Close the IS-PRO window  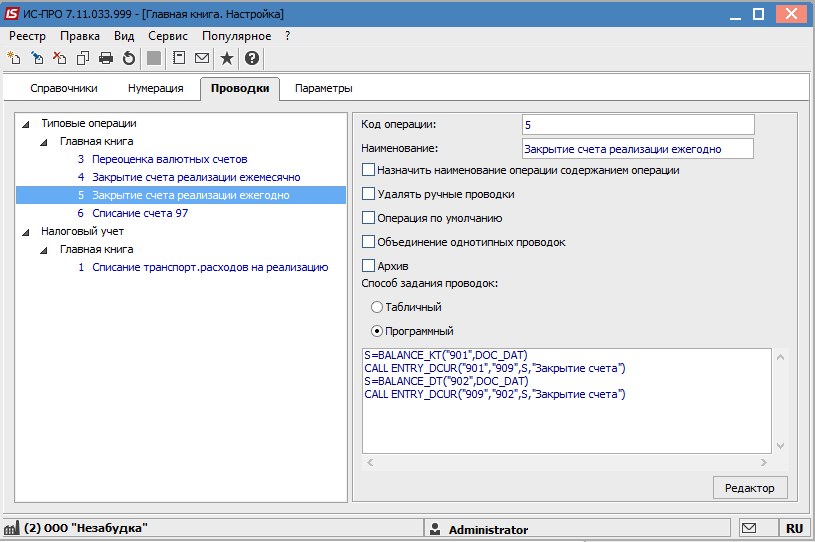(791, 14)
